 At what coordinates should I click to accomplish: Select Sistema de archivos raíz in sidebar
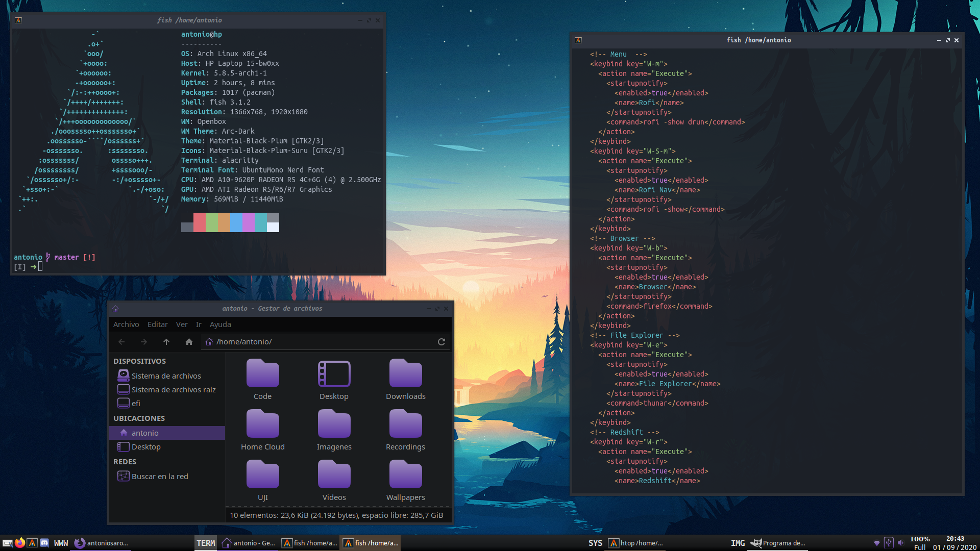[174, 390]
